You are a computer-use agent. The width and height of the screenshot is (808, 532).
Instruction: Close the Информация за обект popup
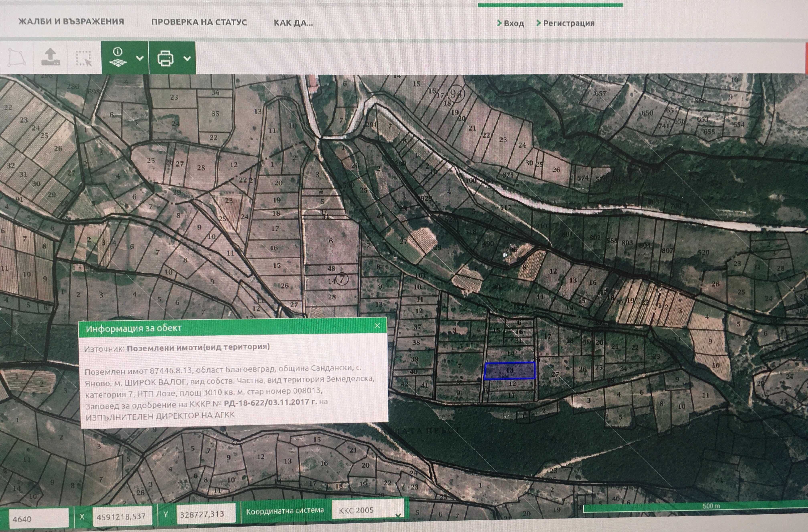click(x=377, y=326)
